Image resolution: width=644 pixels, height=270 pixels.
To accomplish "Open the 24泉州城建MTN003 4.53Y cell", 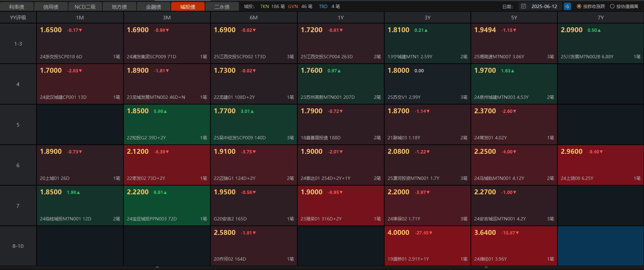I will (514, 84).
